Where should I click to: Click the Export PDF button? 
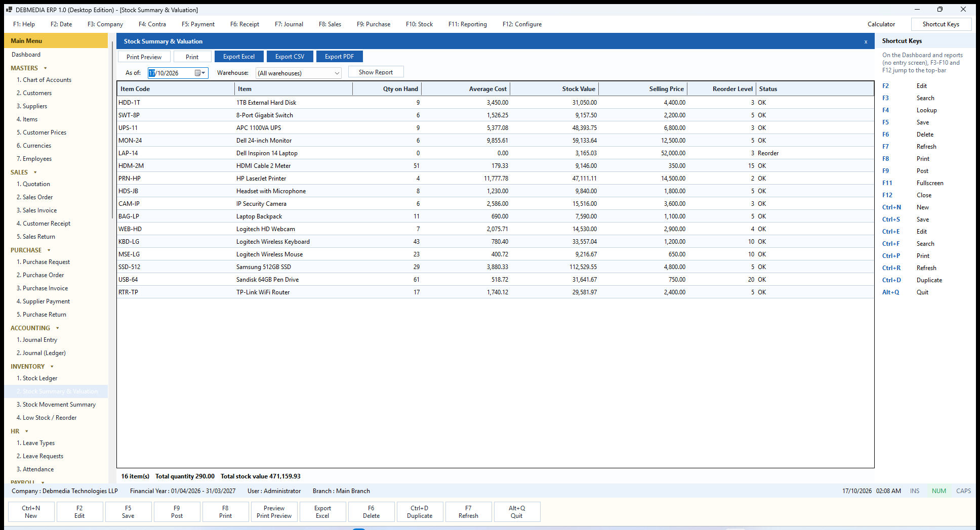pyautogui.click(x=339, y=57)
